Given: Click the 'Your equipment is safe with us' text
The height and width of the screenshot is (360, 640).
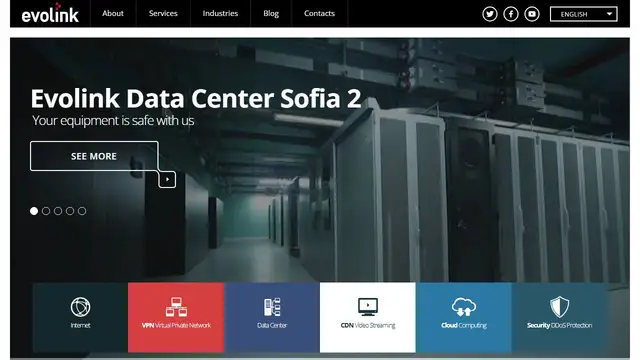Looking at the screenshot, I should coord(113,120).
